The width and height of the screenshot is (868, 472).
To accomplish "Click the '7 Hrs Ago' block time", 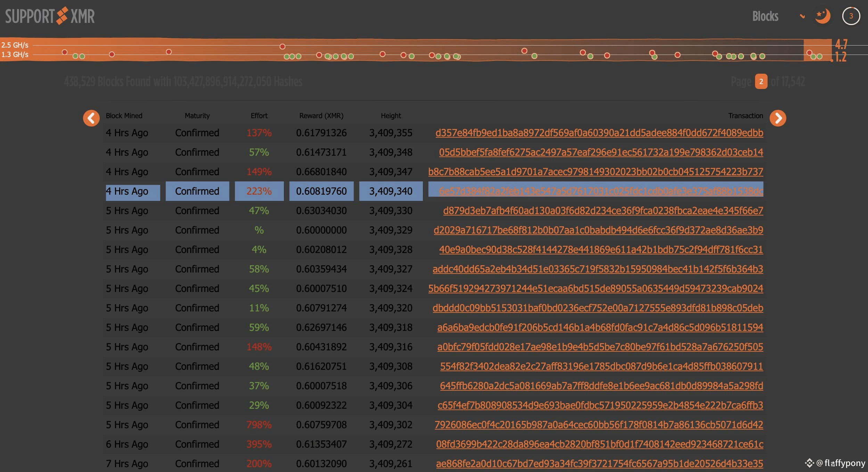I will pos(127,464).
